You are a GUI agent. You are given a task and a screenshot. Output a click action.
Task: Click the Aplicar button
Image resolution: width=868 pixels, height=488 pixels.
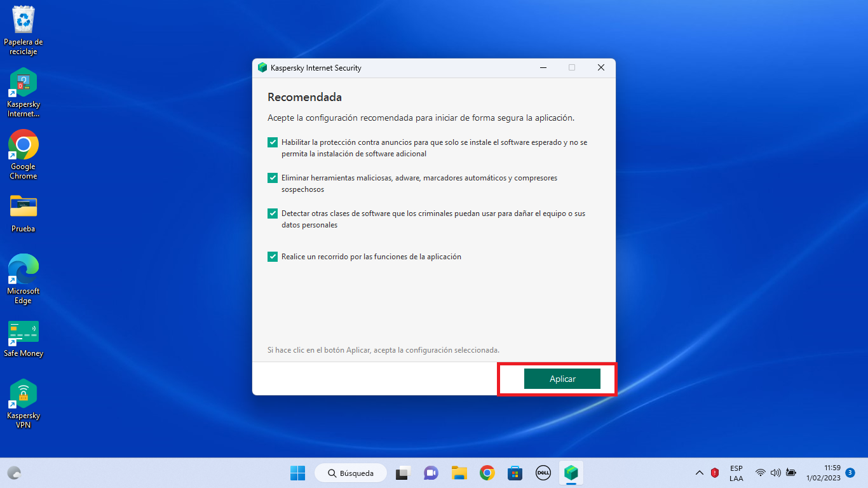[562, 379]
